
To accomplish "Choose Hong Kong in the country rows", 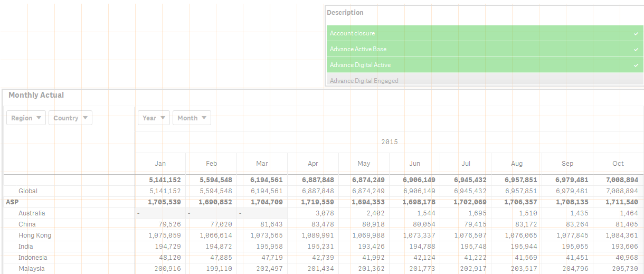I will (35, 235).
